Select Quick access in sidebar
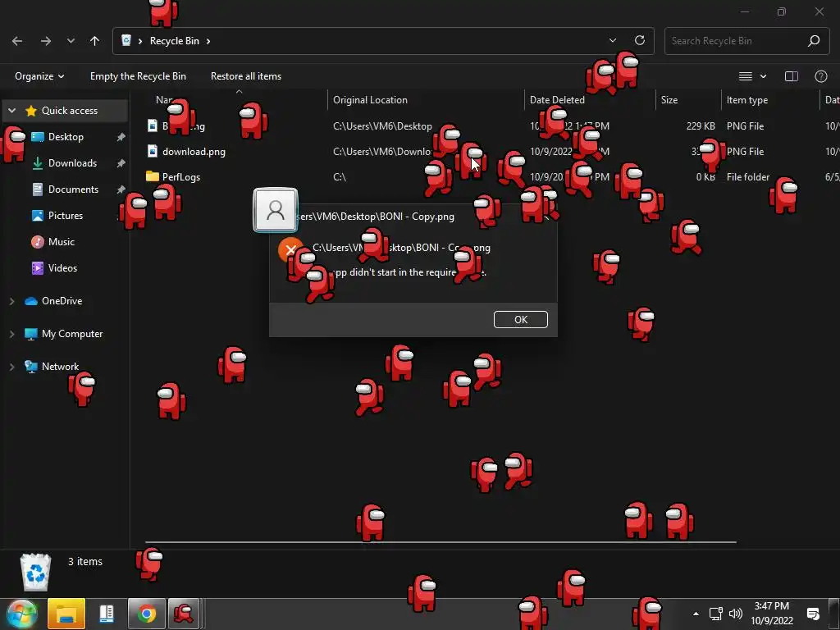This screenshot has height=630, width=840. [x=70, y=111]
